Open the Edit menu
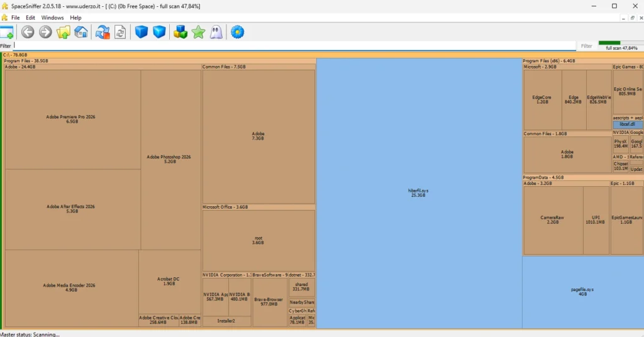This screenshot has height=337, width=644. coord(30,18)
